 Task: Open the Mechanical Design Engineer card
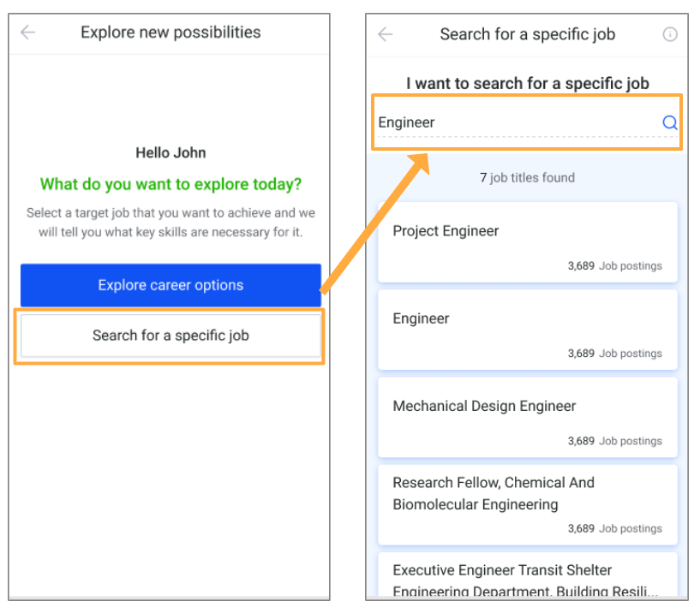(x=527, y=417)
